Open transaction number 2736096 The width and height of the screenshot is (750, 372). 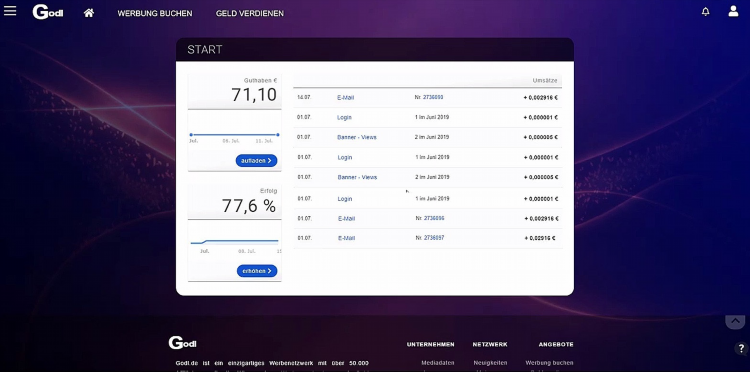[434, 218]
